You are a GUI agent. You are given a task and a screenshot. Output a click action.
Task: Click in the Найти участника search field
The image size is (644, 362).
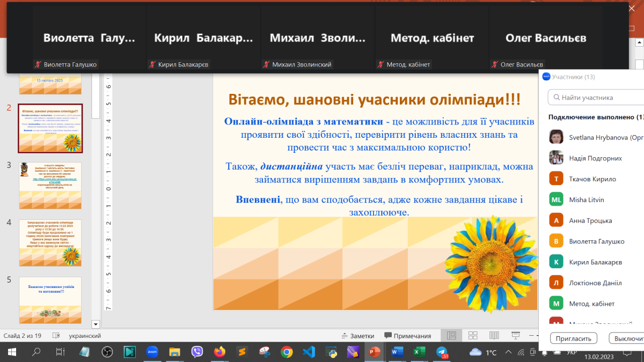point(598,98)
